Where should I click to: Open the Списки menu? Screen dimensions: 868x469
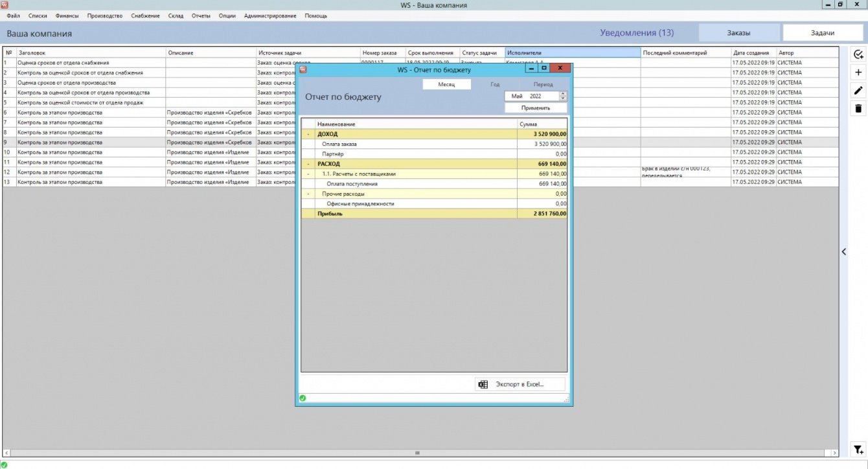pyautogui.click(x=38, y=16)
